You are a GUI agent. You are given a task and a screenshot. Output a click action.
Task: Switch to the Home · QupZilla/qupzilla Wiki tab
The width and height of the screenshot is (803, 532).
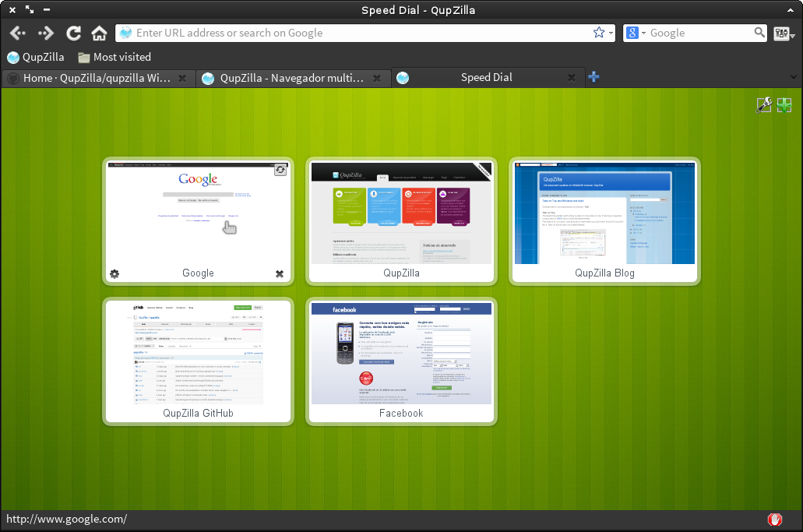coord(98,79)
